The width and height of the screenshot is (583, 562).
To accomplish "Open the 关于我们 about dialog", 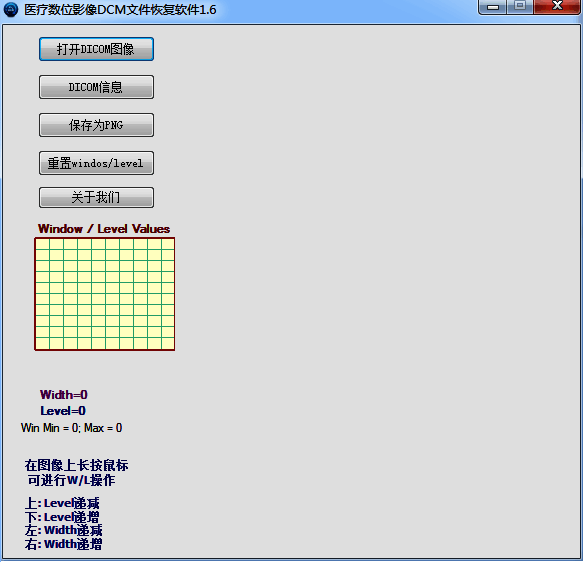I will tap(96, 197).
